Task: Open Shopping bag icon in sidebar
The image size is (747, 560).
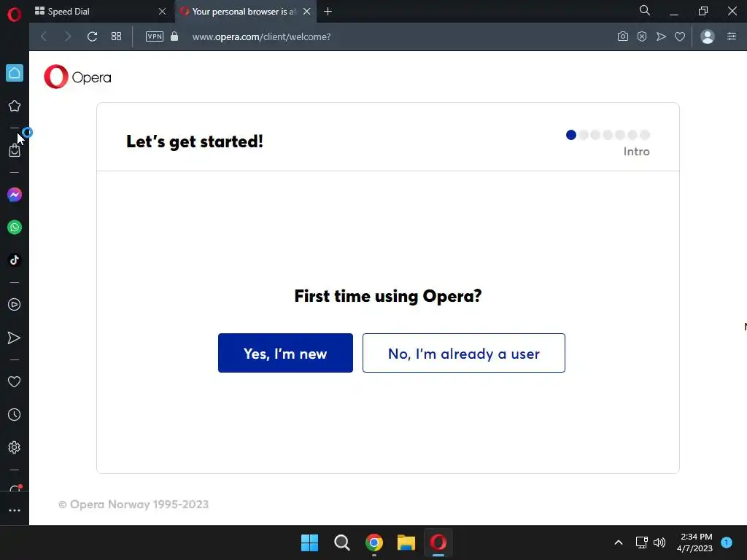Action: [15, 150]
